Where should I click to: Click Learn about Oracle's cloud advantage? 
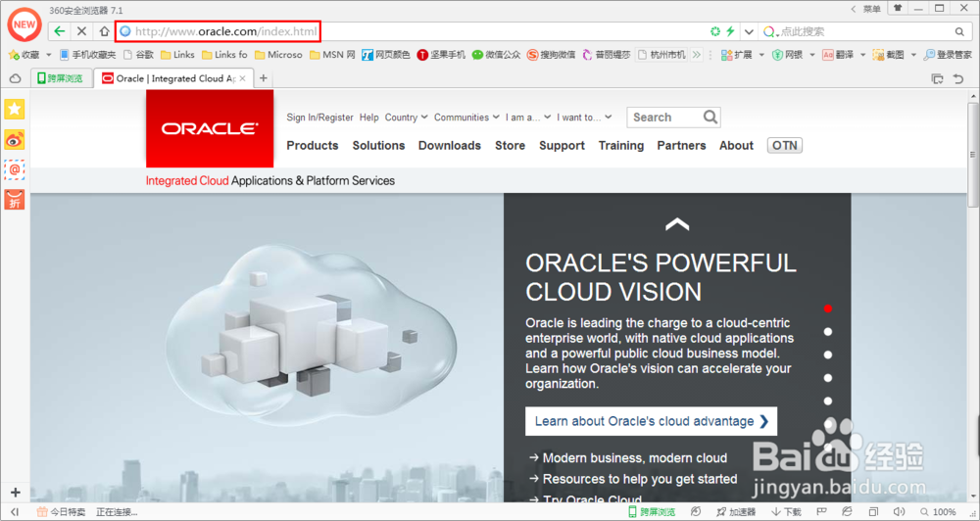point(652,421)
